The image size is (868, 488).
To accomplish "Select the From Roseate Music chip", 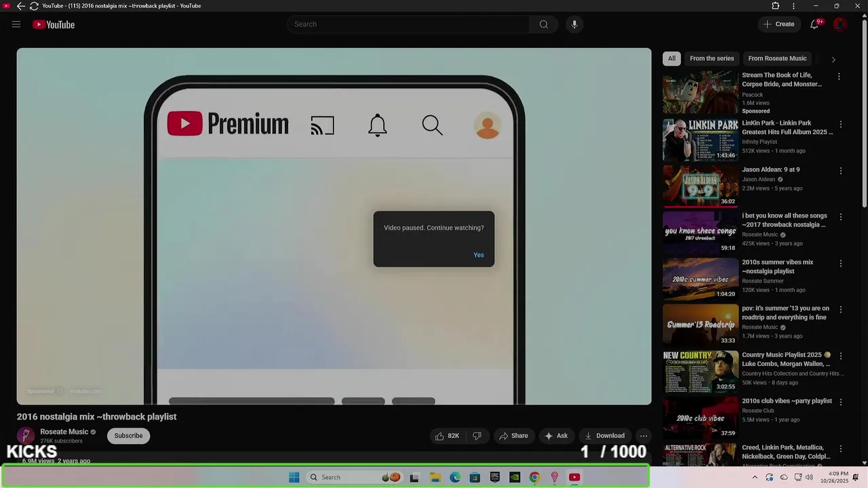I will [777, 58].
